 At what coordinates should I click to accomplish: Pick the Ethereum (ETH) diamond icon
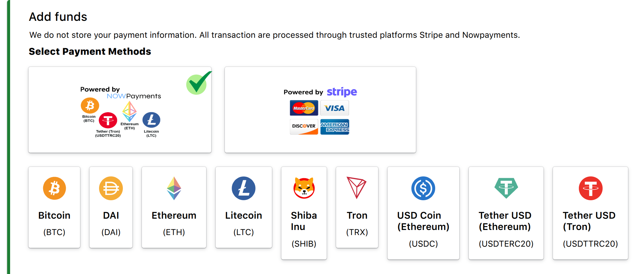pos(174,188)
